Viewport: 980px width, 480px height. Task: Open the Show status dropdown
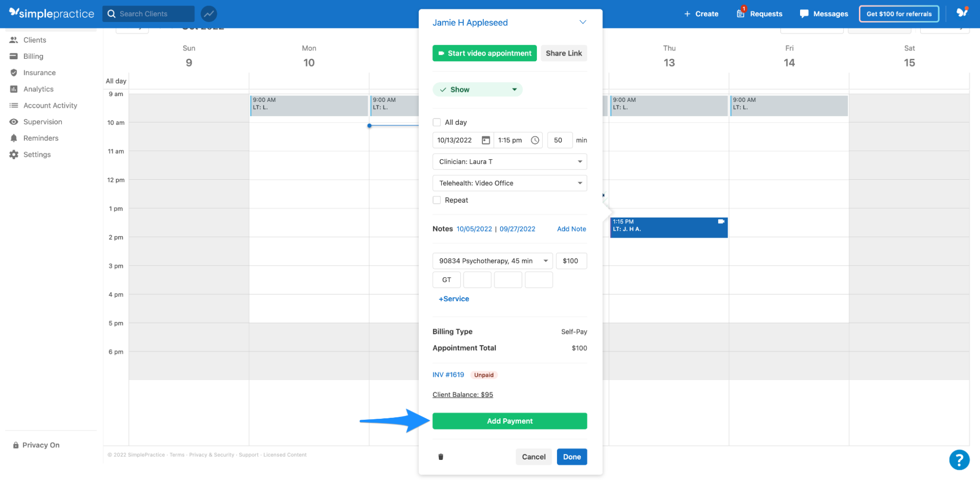tap(477, 90)
